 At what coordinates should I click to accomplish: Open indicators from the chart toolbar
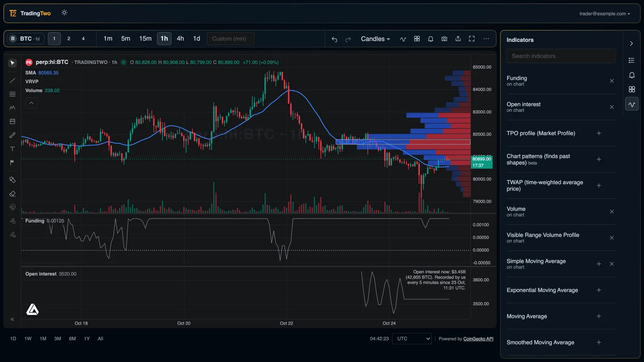point(403,39)
